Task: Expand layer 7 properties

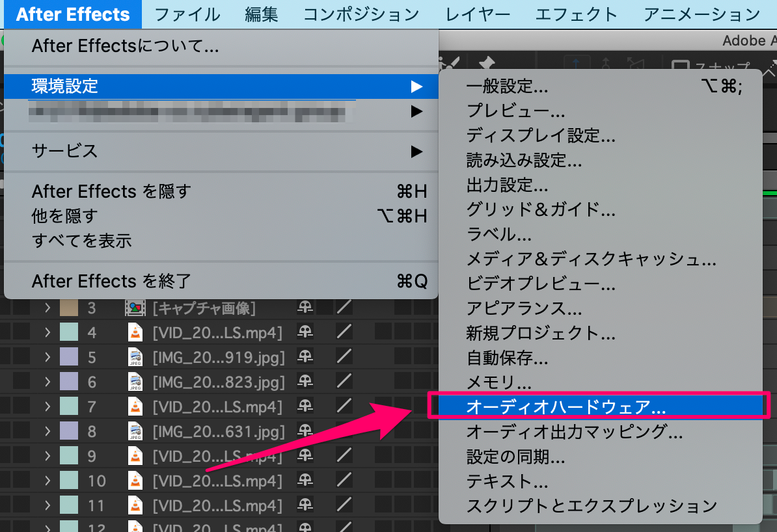Action: pos(48,406)
